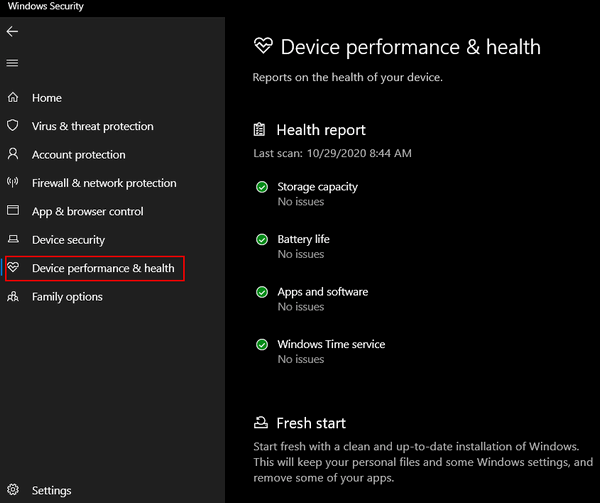Go to Device performance & health menu item

tap(95, 269)
